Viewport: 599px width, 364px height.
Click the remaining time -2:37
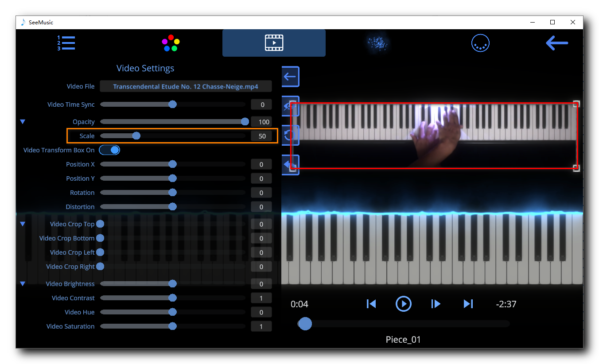coord(506,304)
